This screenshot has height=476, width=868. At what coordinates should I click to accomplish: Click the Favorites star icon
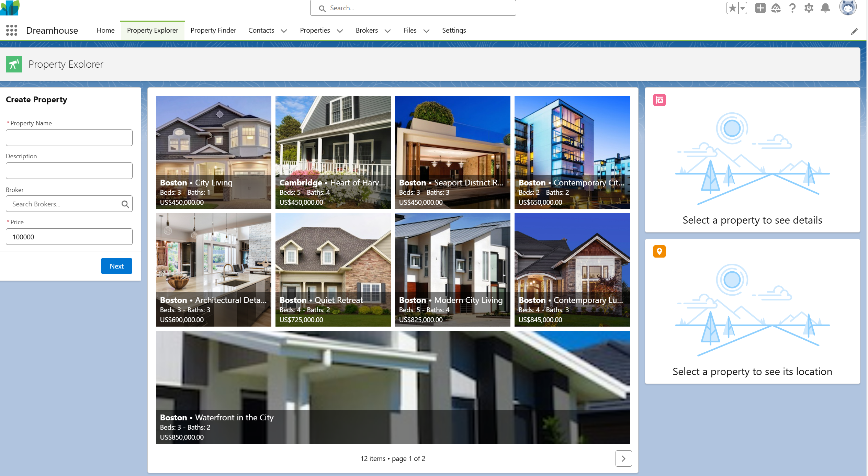point(732,8)
